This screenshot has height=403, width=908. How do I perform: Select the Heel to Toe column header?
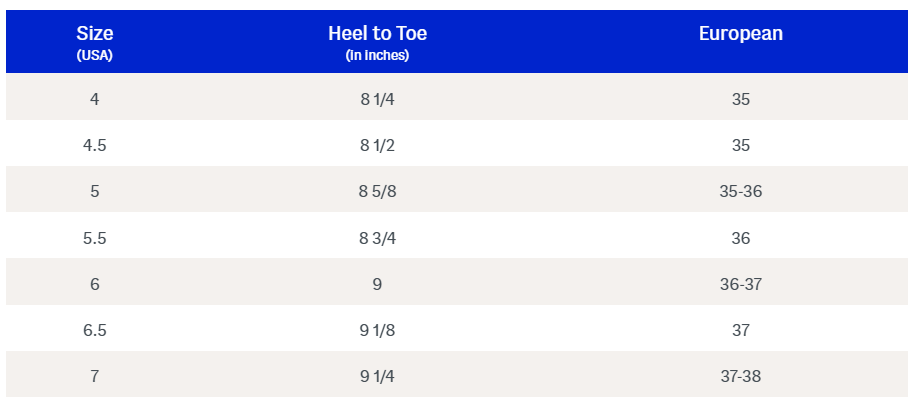(377, 43)
